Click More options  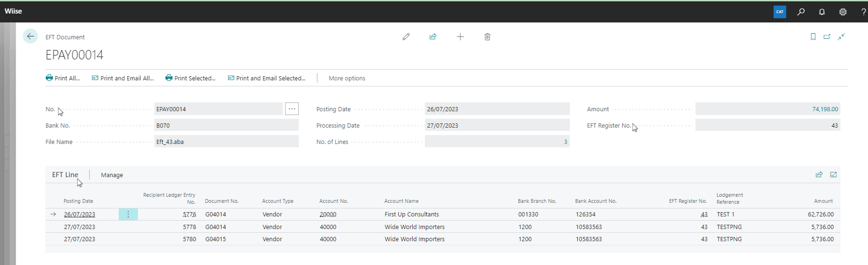[x=347, y=78]
